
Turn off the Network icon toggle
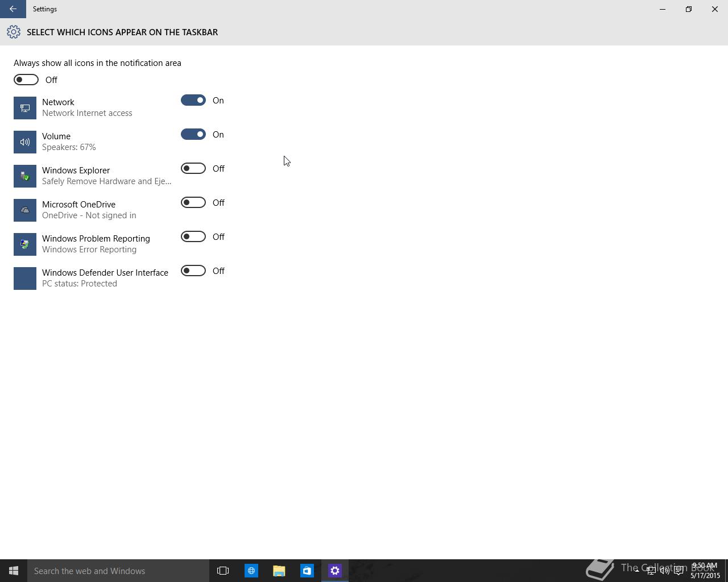point(193,100)
